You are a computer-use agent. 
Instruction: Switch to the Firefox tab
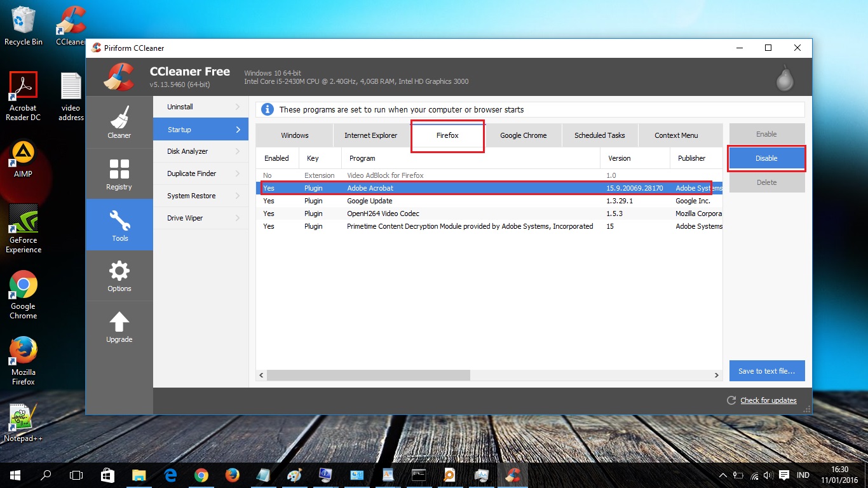pos(447,135)
